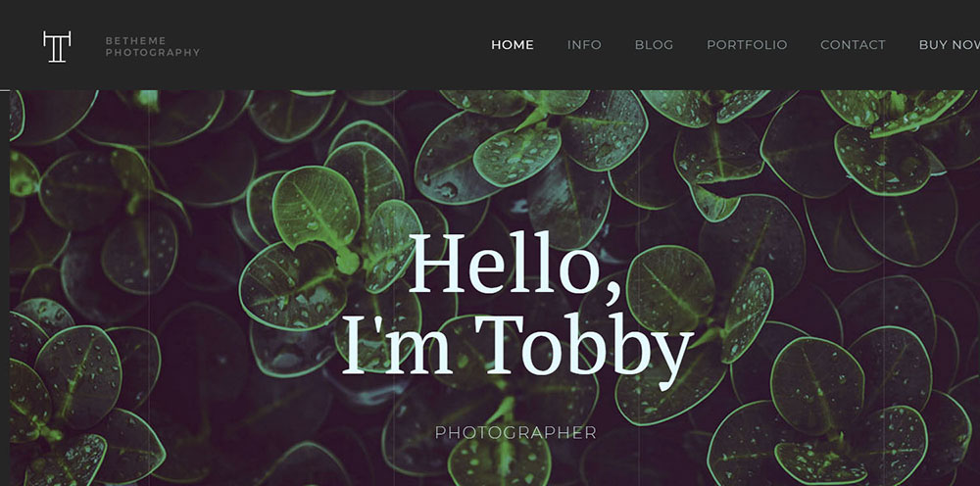Open the CONTACT page link

coord(854,45)
